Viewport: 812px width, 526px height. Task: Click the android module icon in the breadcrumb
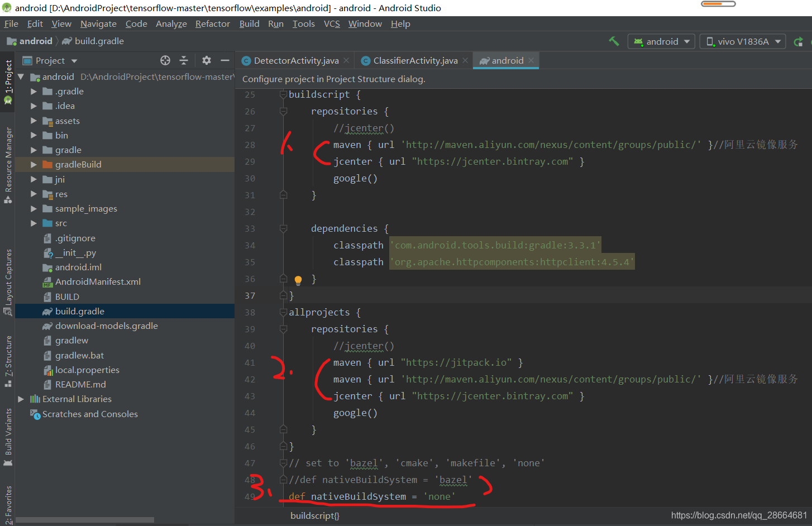click(x=11, y=41)
